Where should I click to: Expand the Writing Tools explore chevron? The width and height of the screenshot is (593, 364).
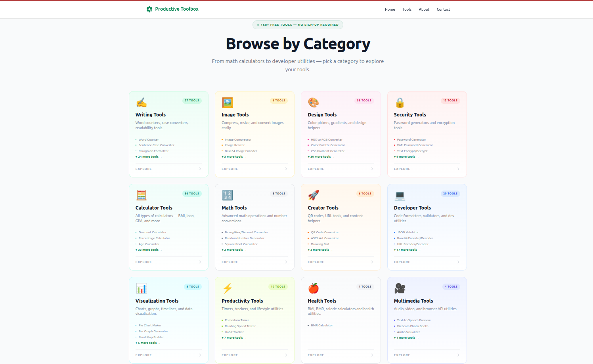coord(200,169)
